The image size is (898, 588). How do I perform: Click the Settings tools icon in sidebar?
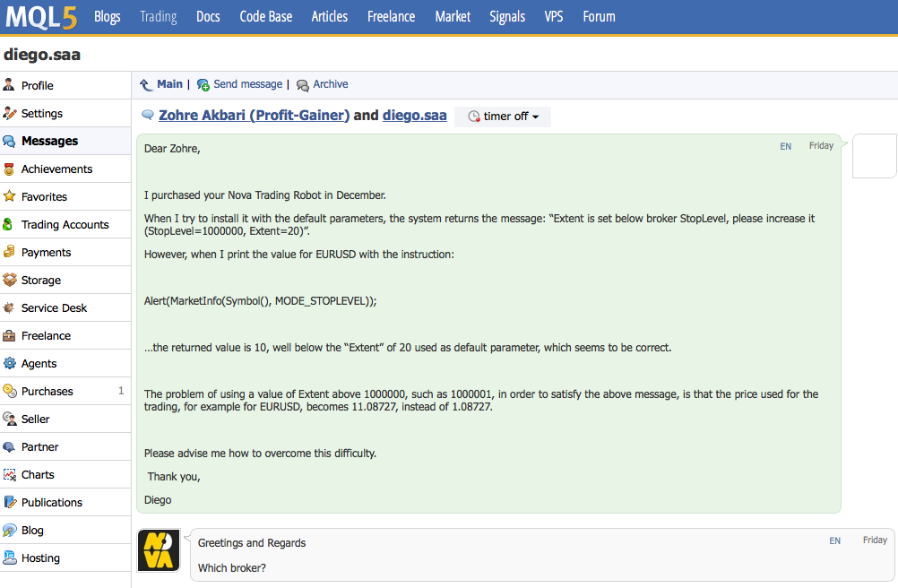click(9, 113)
